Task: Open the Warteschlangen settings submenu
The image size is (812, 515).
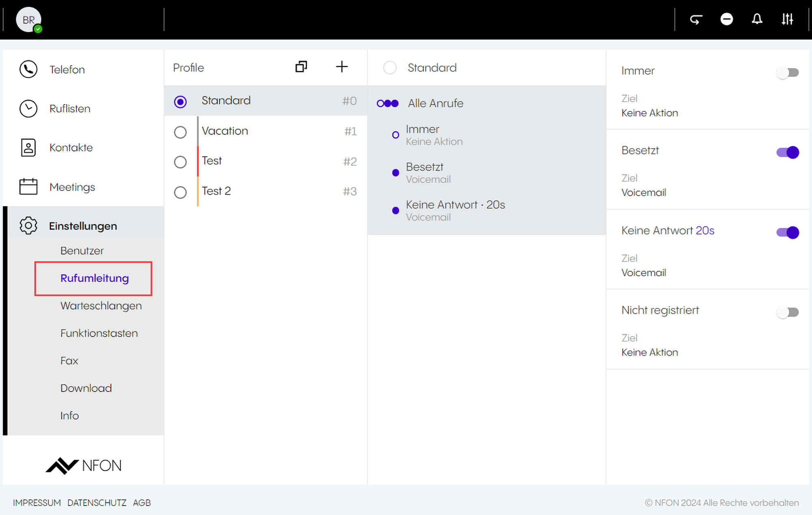Action: 101,306
